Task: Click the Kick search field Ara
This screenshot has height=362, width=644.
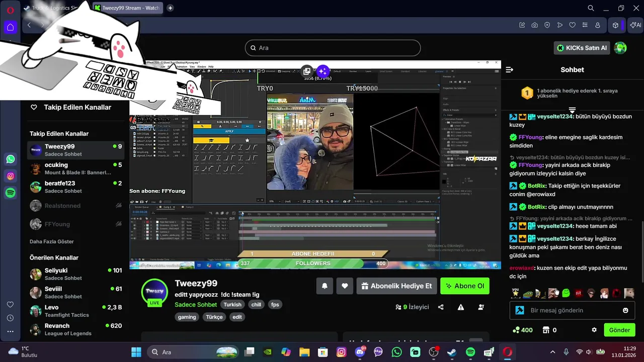Action: click(x=333, y=48)
